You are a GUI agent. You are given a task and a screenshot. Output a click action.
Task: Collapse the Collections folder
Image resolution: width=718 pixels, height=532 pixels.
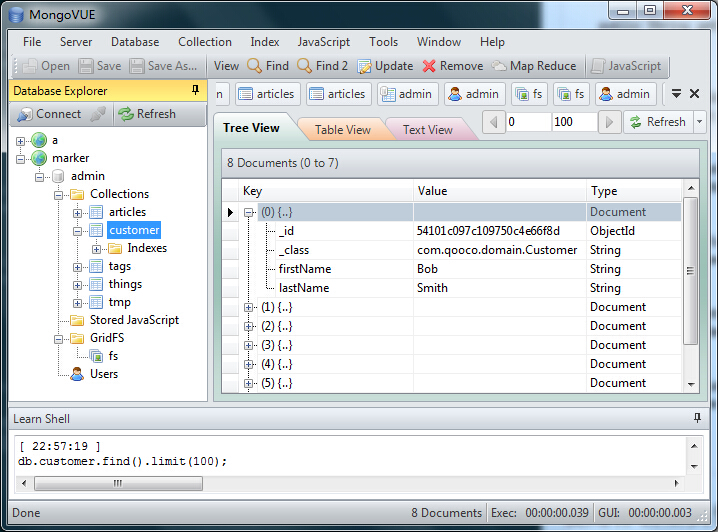point(58,195)
